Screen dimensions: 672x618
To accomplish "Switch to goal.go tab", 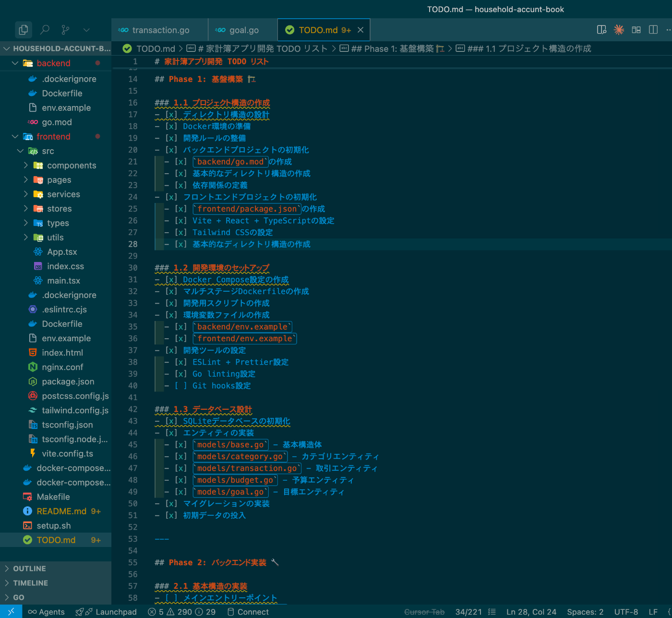I will point(243,30).
